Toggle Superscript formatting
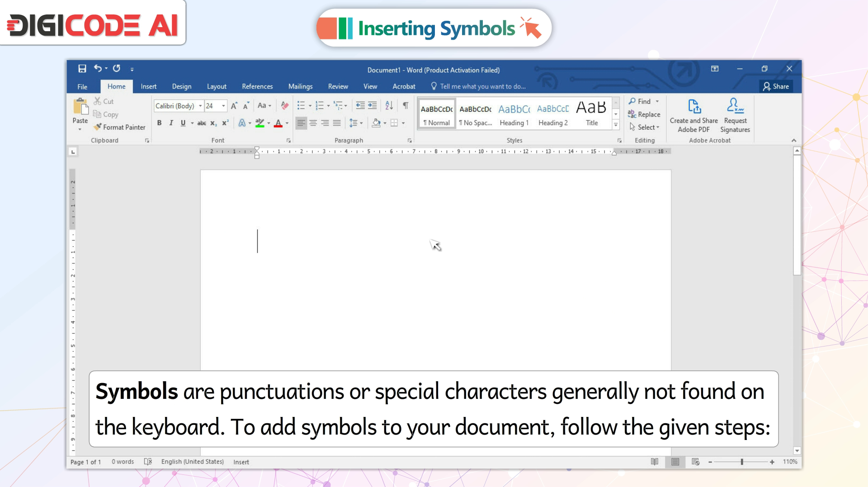Image resolution: width=868 pixels, height=487 pixels. coord(225,123)
